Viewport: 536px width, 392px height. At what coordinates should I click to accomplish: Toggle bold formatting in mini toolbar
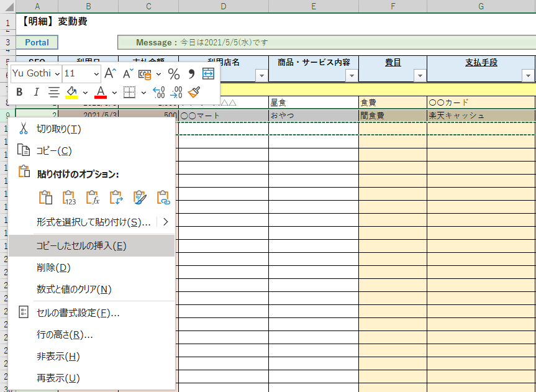tap(19, 92)
